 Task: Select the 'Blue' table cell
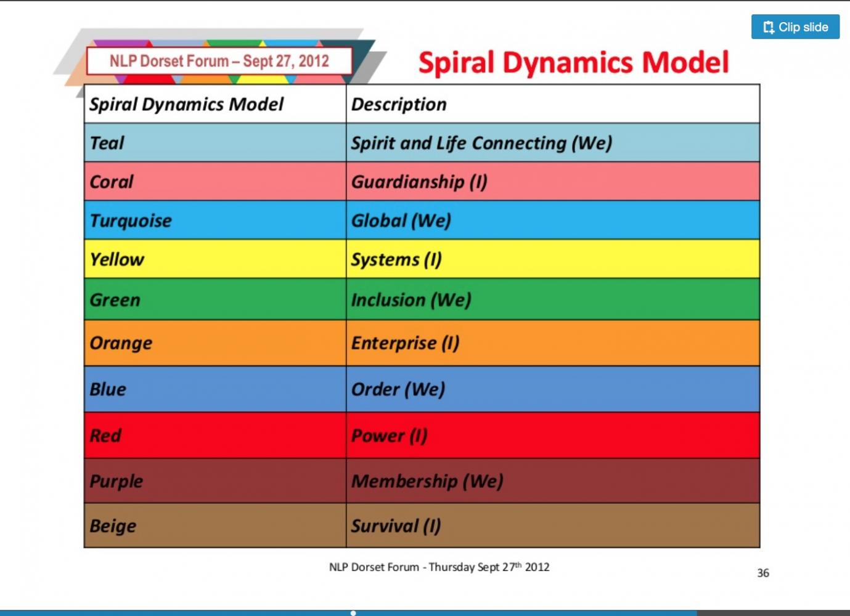215,389
